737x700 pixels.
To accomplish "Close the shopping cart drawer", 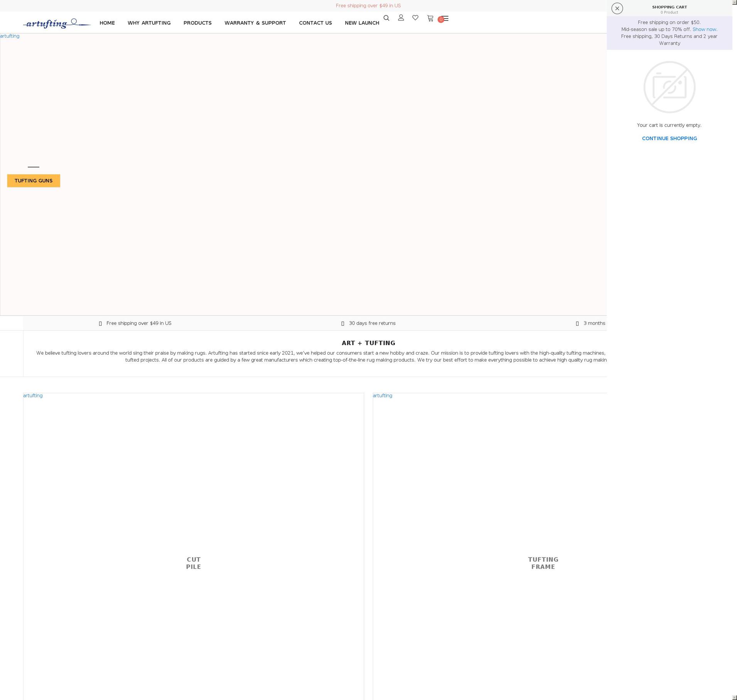I will [617, 8].
